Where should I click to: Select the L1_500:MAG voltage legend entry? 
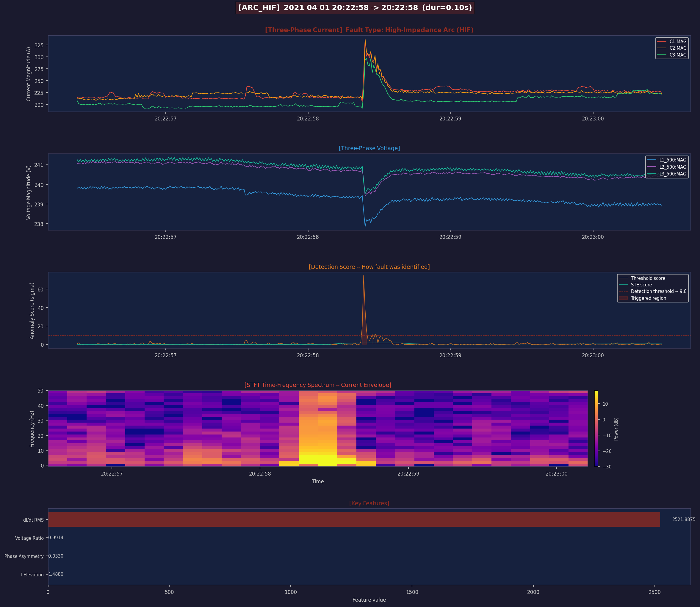click(673, 160)
